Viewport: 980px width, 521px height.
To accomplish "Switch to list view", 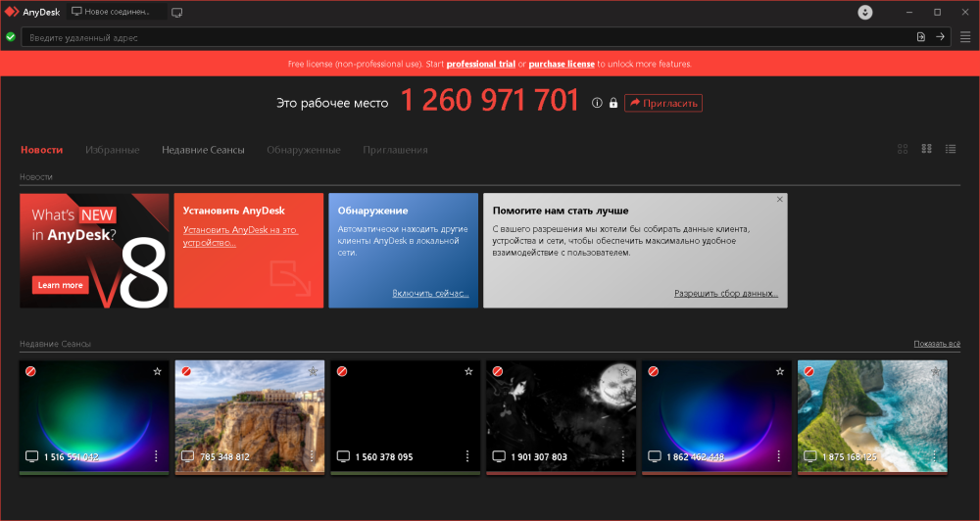I will click(951, 149).
